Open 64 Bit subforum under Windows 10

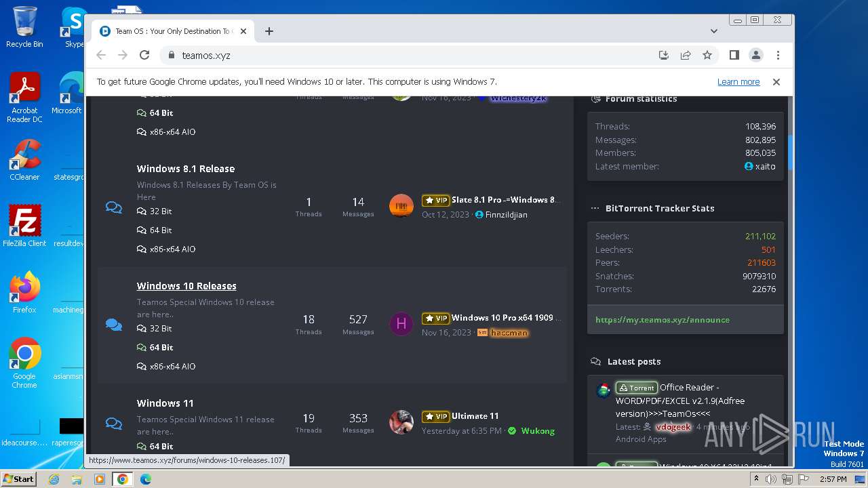[155, 348]
